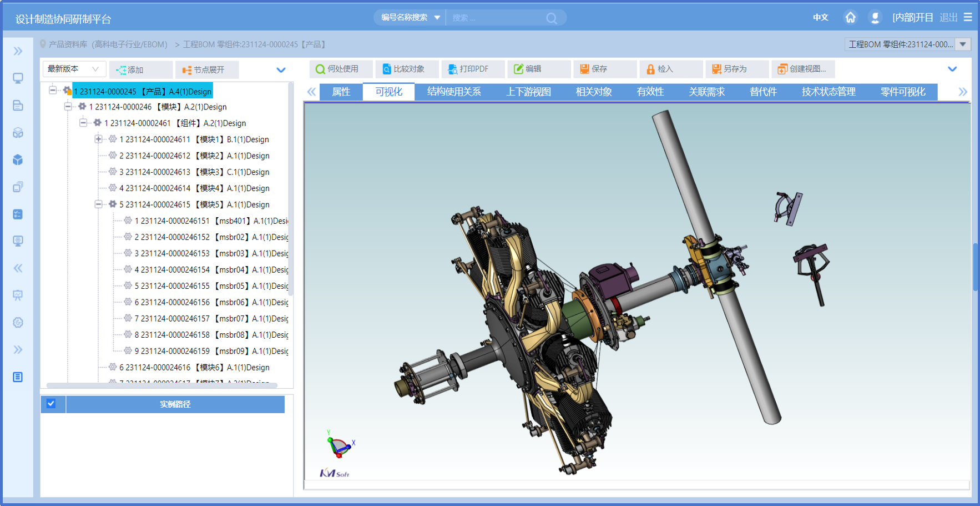Click the home icon in header

pyautogui.click(x=850, y=18)
